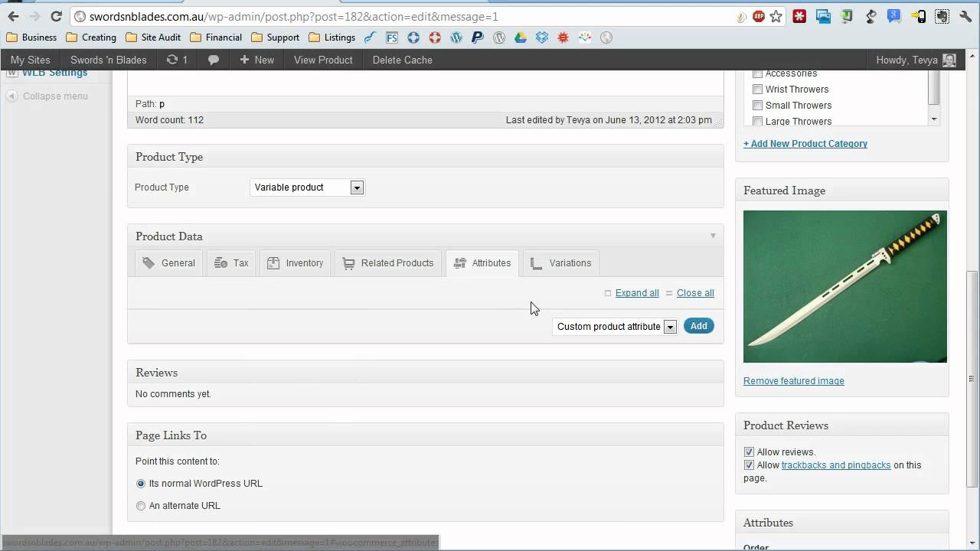
Task: Toggle Allow trackbacks and pingbacks checkbox
Action: [749, 465]
